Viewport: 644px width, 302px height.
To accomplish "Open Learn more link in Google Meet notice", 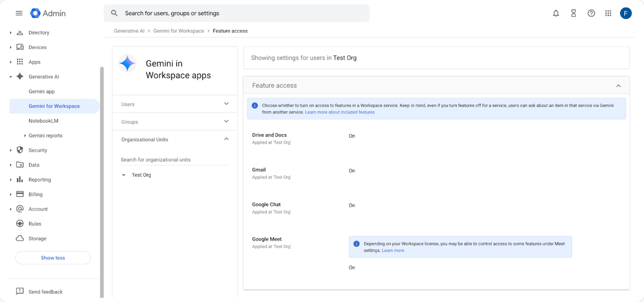I will click(393, 251).
